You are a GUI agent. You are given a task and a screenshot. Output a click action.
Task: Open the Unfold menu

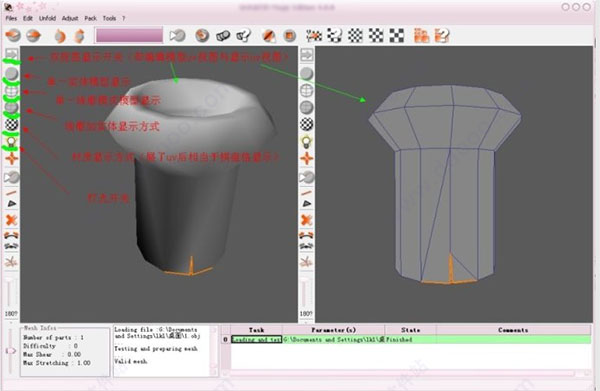click(47, 18)
